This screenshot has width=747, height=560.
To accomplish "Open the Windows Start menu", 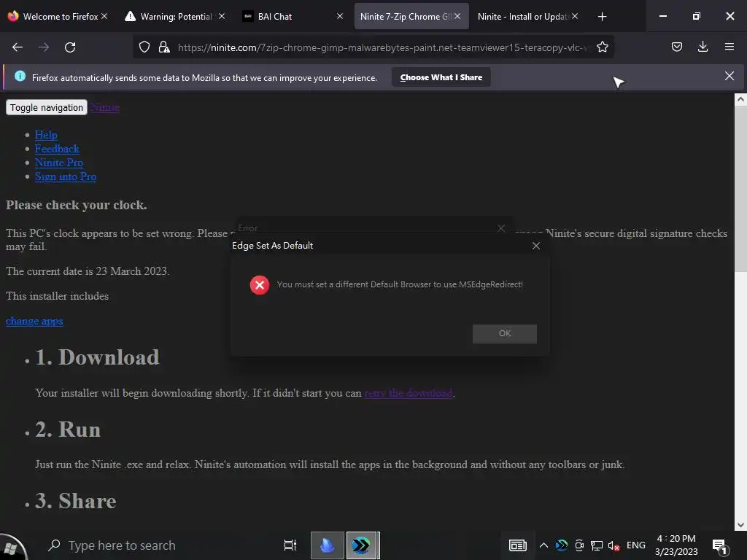I will click(12, 546).
